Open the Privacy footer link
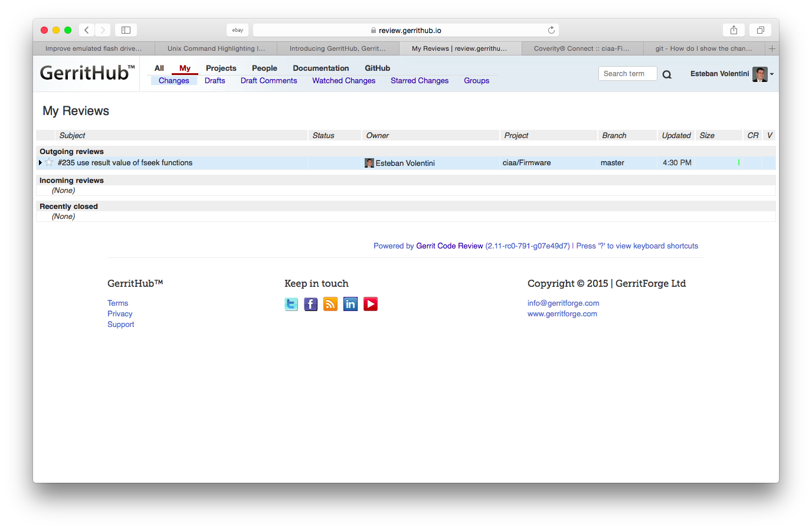812x530 pixels. point(120,314)
